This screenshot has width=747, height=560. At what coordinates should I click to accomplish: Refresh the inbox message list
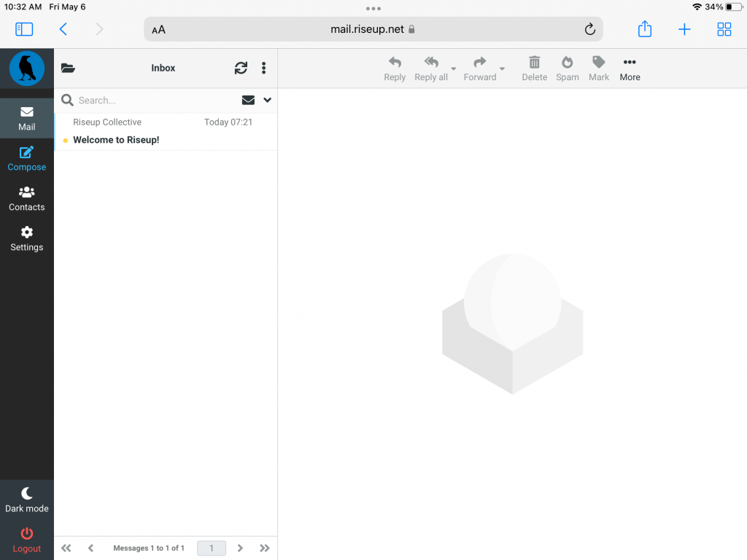(241, 68)
